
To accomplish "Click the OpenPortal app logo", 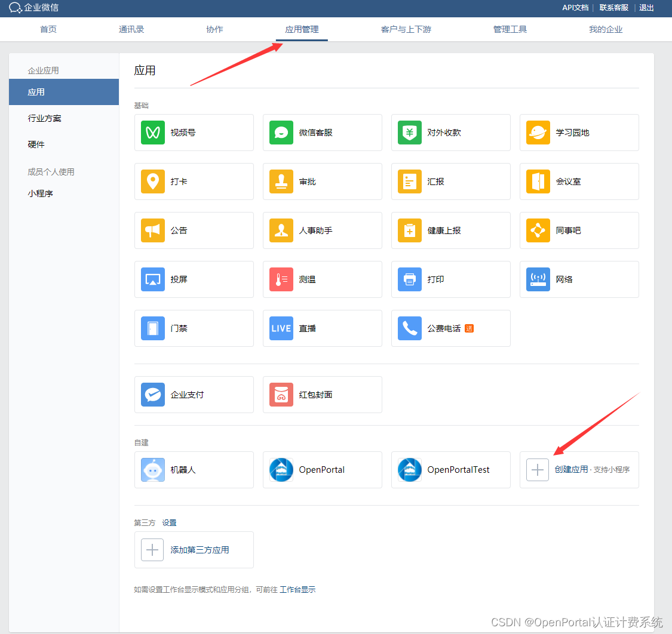I will click(x=281, y=469).
